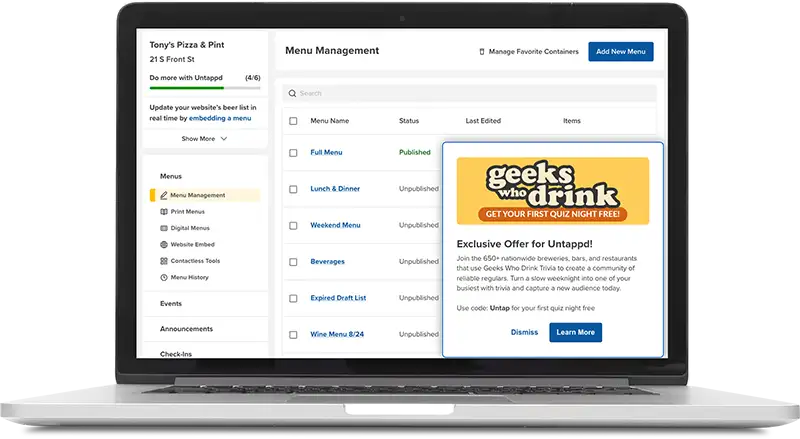This screenshot has width=800, height=439.
Task: Expand the Menus sidebar section
Action: click(x=171, y=177)
